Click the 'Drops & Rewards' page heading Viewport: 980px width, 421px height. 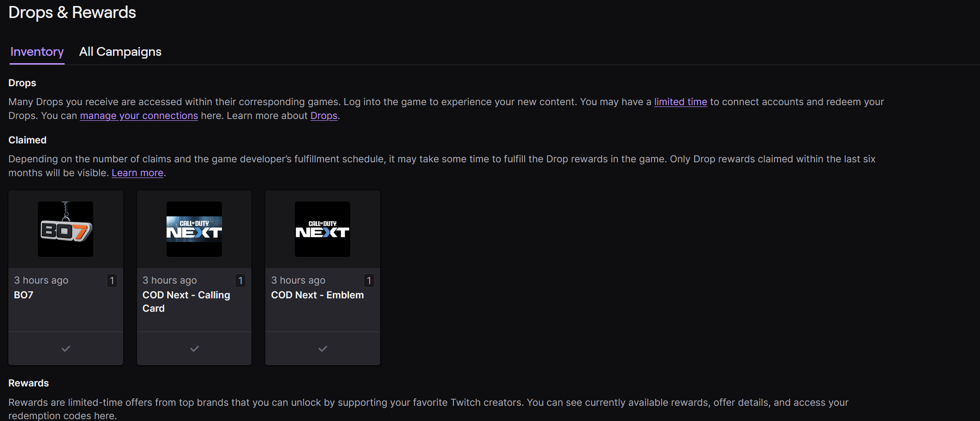[x=72, y=12]
